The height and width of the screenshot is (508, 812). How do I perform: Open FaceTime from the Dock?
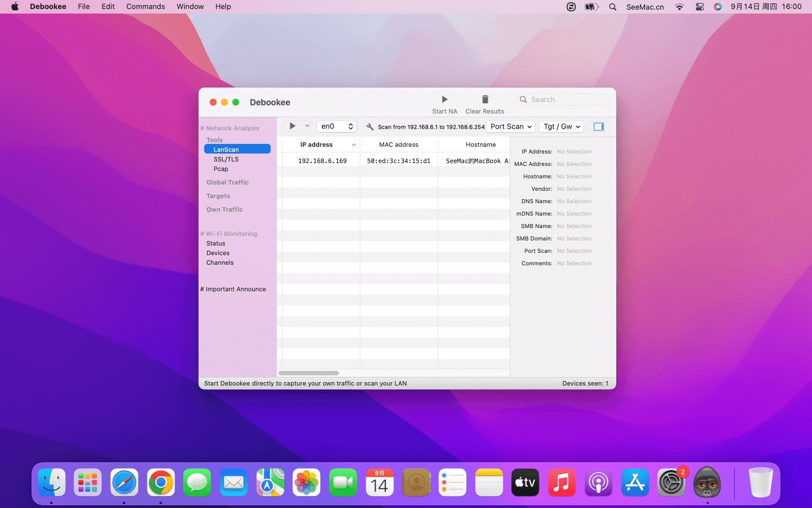point(343,483)
